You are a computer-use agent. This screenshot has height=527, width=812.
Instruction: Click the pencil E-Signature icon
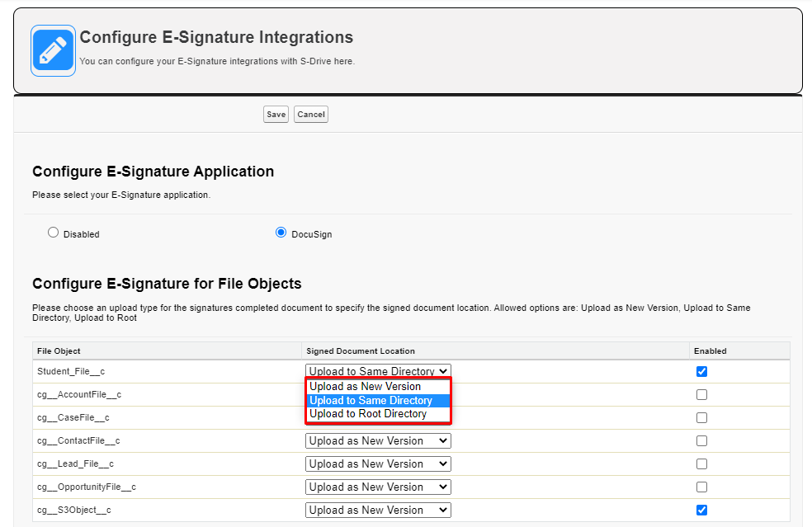click(x=53, y=50)
